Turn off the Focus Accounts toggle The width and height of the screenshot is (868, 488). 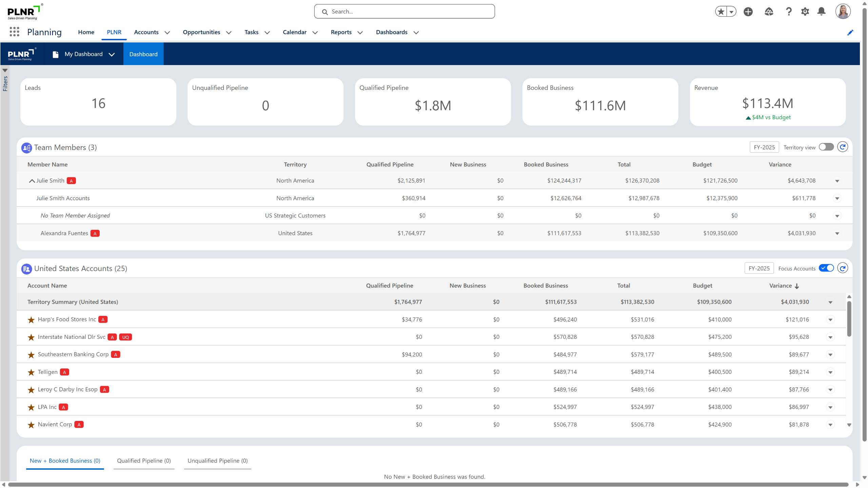click(826, 268)
